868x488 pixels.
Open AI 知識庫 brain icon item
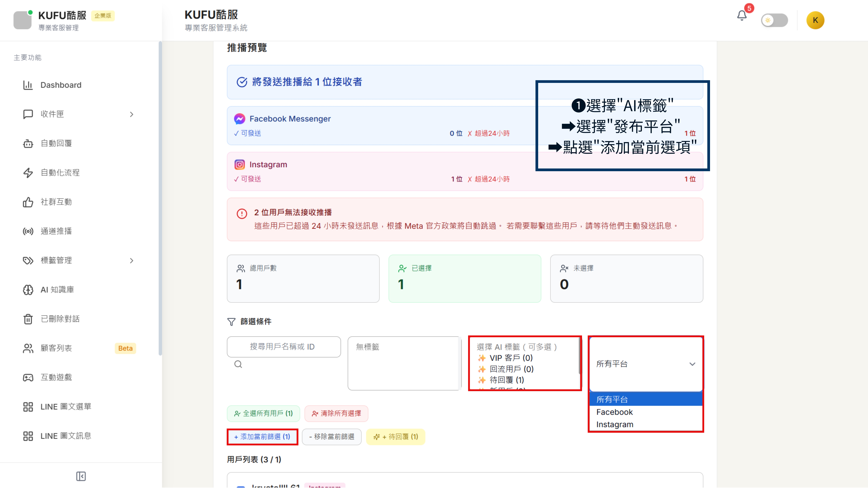click(57, 290)
